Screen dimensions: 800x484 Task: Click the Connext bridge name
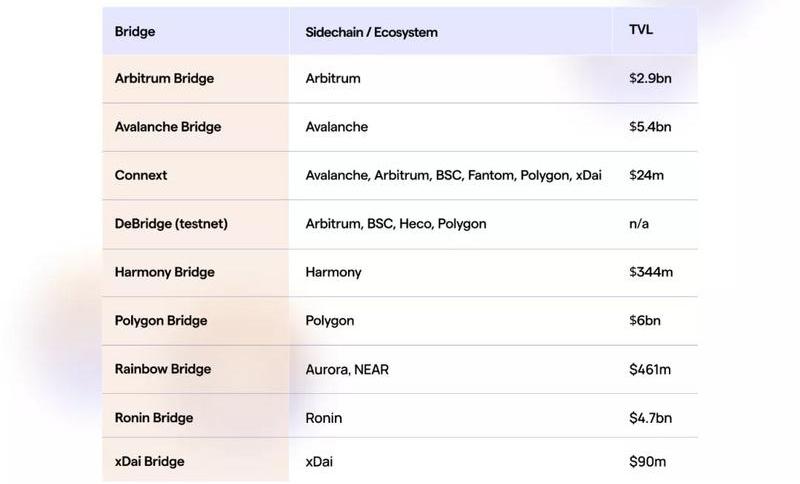click(x=141, y=175)
